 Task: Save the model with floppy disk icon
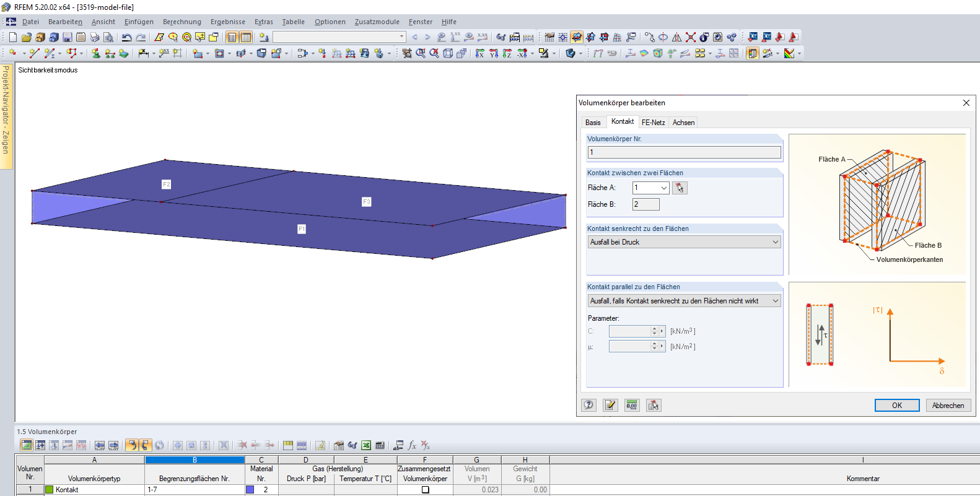[x=68, y=37]
